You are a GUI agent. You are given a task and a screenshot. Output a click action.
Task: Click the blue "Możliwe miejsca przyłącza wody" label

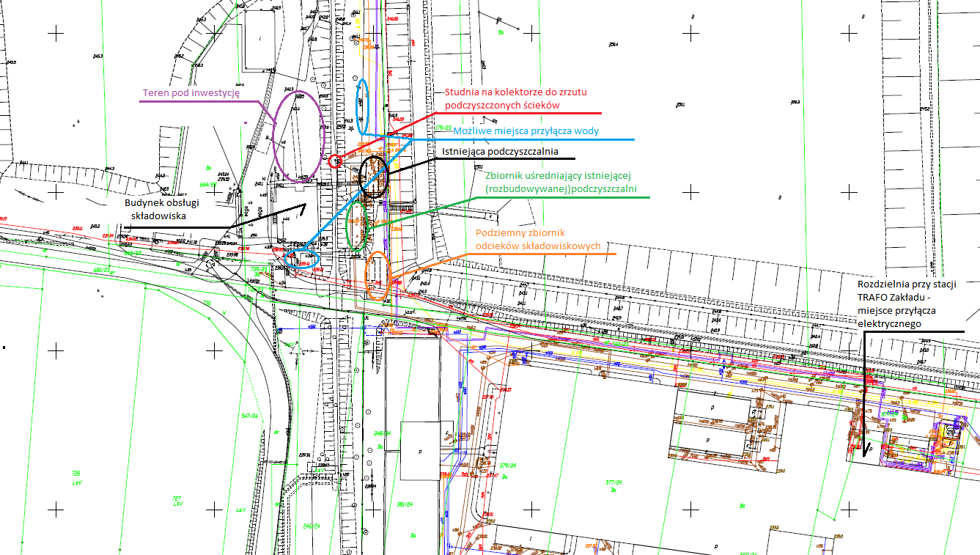click(526, 131)
